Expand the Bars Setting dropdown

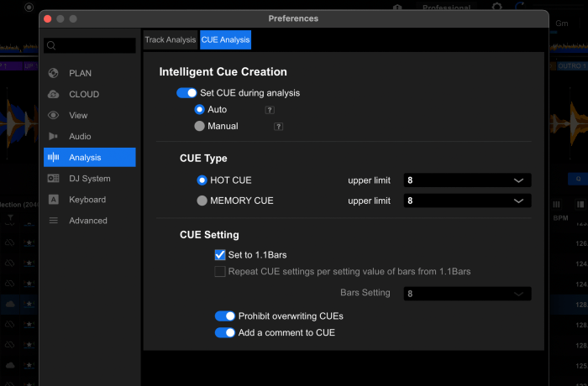click(x=467, y=294)
